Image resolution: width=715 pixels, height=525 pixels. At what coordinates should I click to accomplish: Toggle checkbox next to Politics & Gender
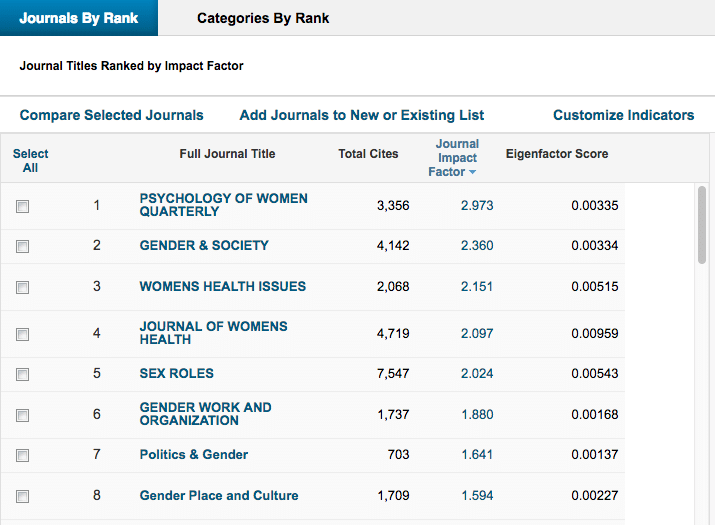(23, 455)
